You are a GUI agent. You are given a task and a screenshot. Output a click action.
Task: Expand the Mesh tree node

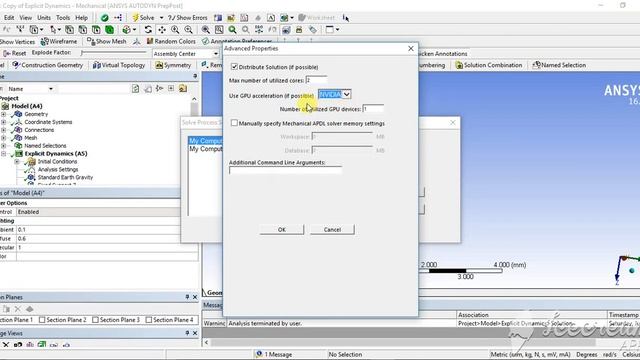click(x=4, y=138)
